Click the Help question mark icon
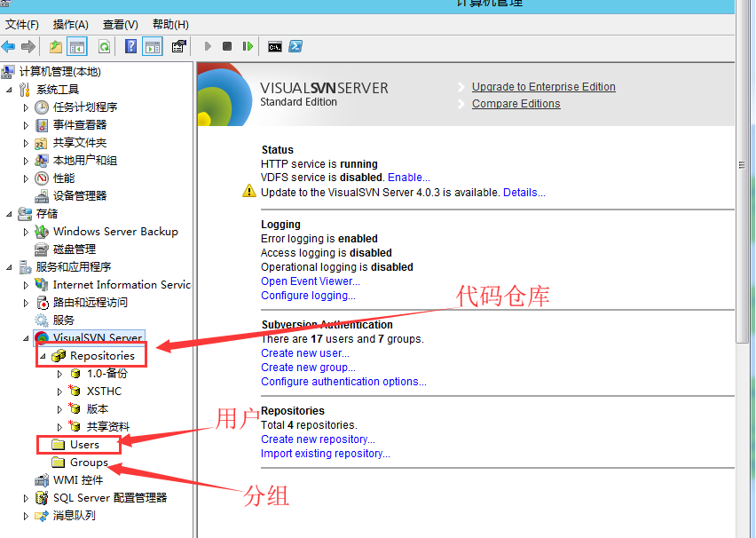Image resolution: width=756 pixels, height=538 pixels. (x=130, y=47)
